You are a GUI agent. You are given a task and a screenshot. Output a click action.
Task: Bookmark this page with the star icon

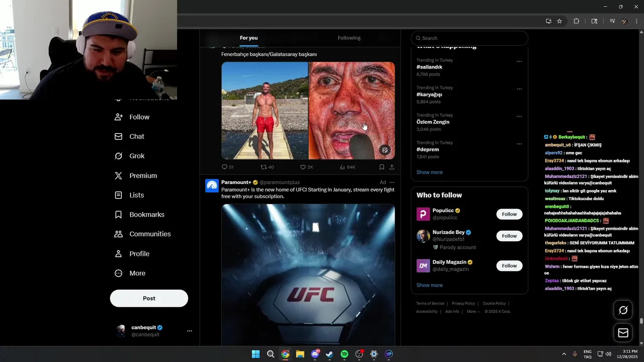[x=559, y=21]
